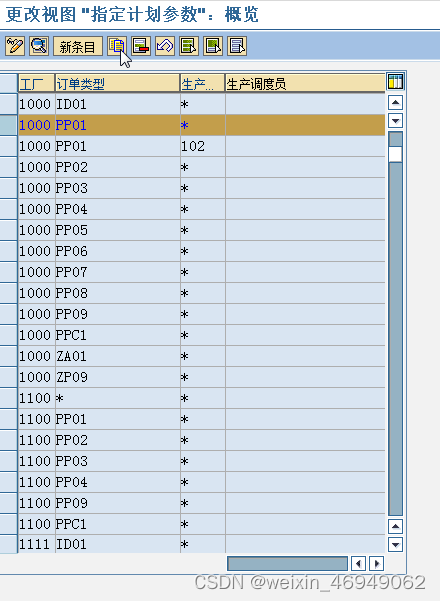Click the 1100 PP04 order type cell
The image size is (440, 601).
118,482
